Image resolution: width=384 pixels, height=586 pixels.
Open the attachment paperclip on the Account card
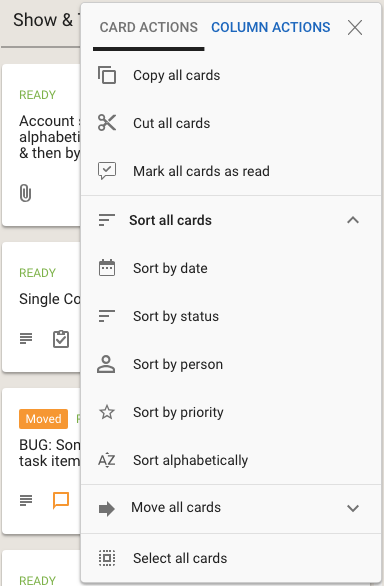(x=25, y=193)
